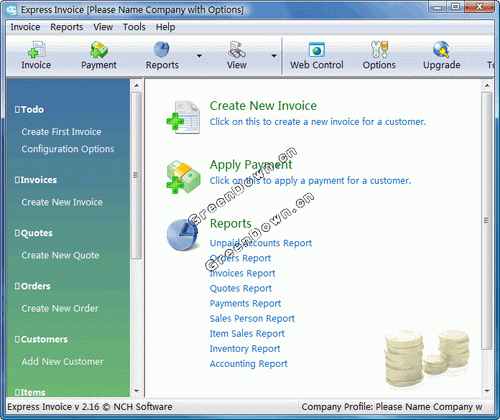Open the View menu in menu bar
The image size is (500, 420).
coord(103,27)
